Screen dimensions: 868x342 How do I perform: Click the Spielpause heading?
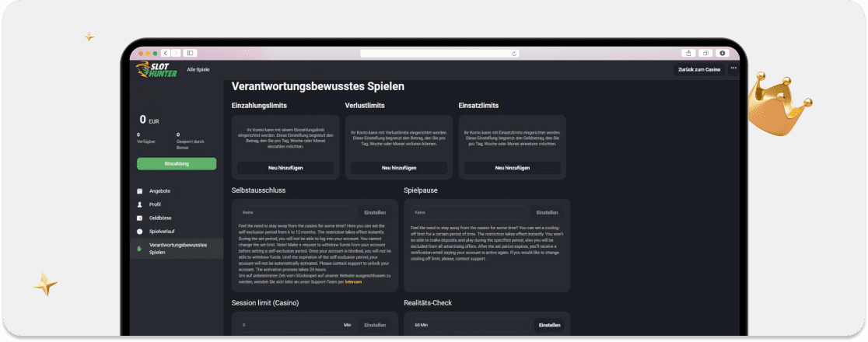(x=421, y=190)
